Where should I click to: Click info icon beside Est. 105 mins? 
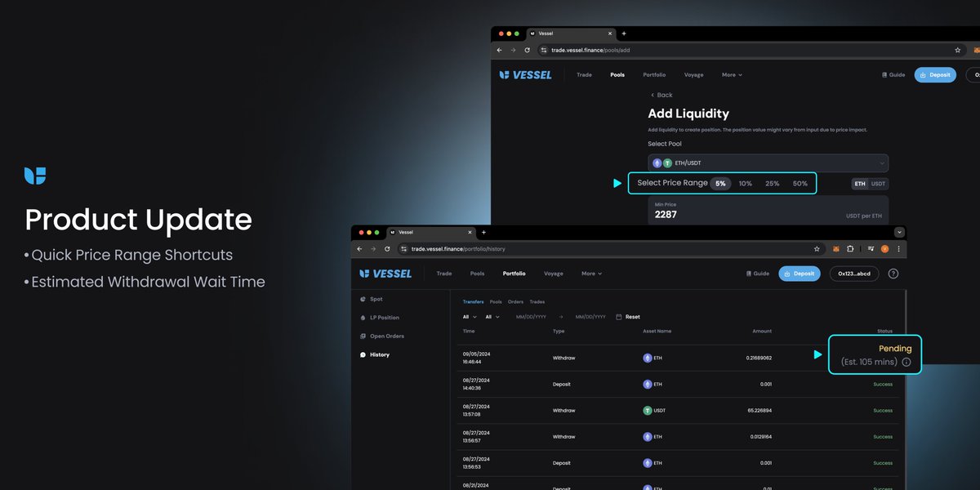[906, 362]
